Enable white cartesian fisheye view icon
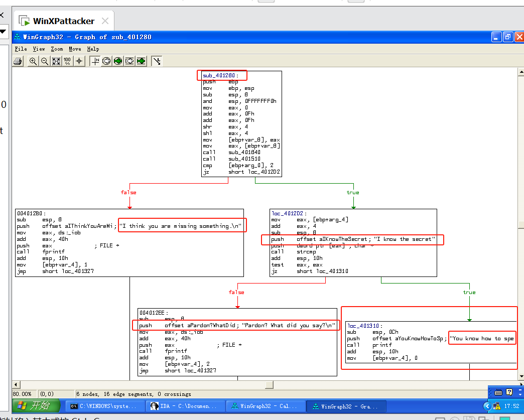The image size is (524, 420). [129, 61]
